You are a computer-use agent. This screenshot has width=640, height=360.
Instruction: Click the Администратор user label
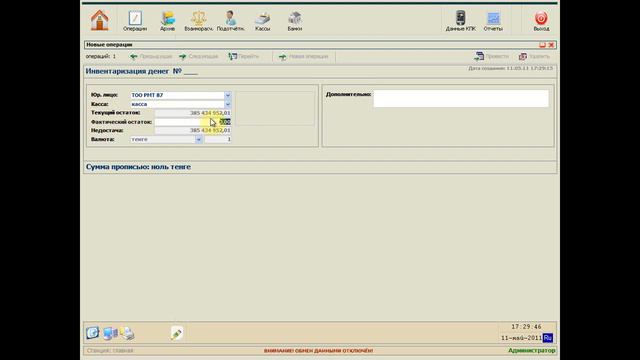531,351
